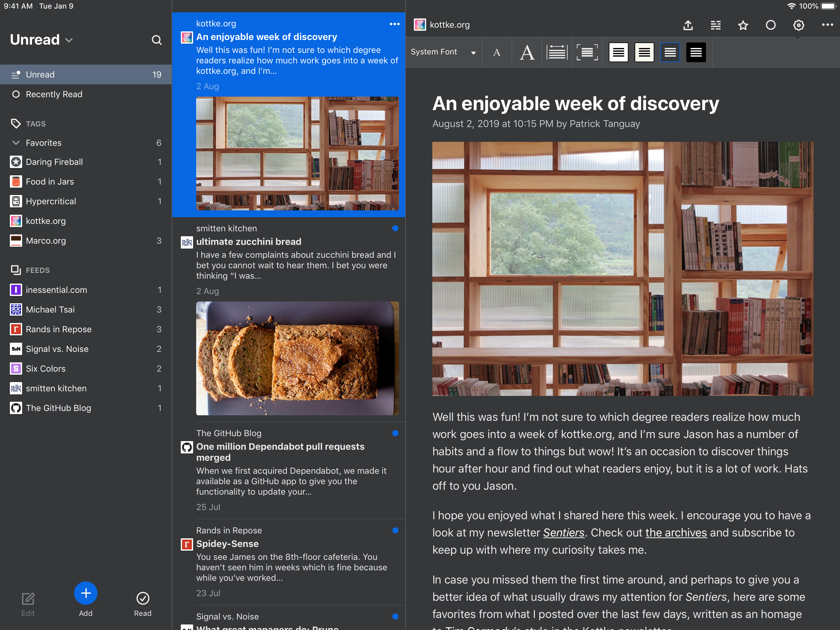Select the black theme color swatch

[696, 52]
